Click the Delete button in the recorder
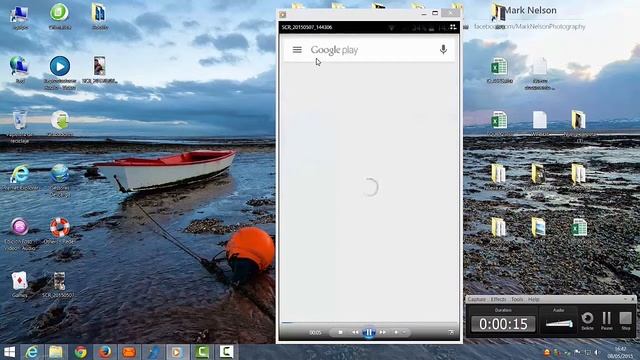This screenshot has width=640, height=360. coord(587,320)
